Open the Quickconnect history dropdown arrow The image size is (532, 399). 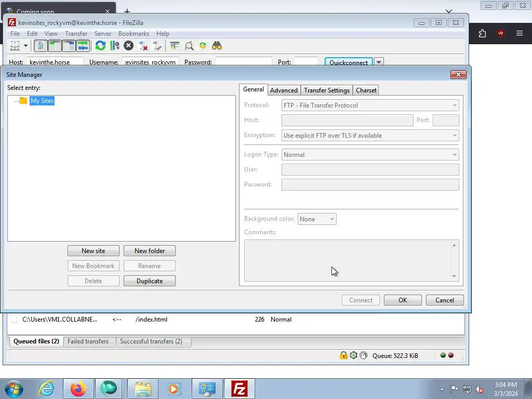point(379,62)
